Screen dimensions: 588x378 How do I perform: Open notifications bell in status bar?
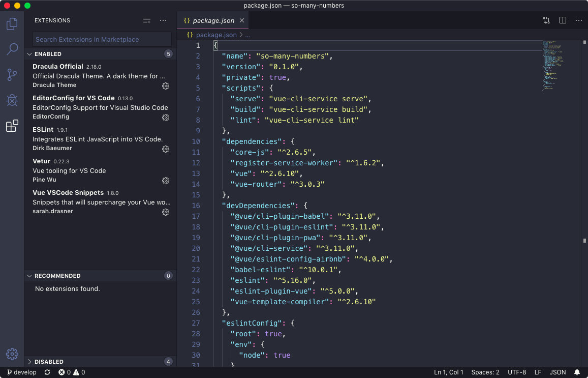[577, 372]
